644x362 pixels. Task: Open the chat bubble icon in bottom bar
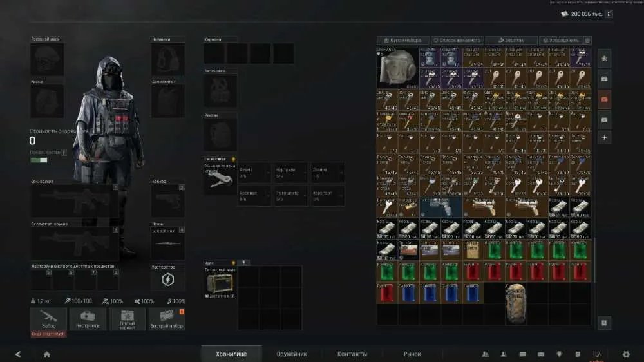[x=522, y=354]
